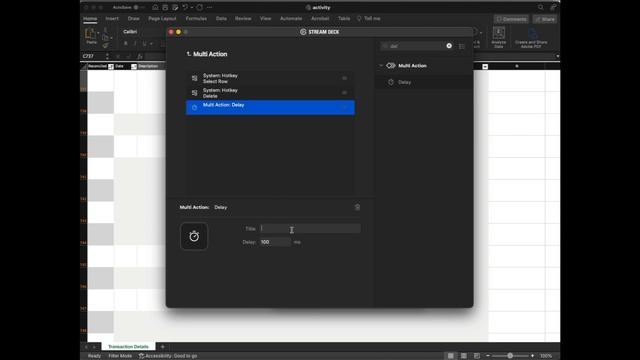Select the System: Hotkey Delete step

pyautogui.click(x=270, y=93)
